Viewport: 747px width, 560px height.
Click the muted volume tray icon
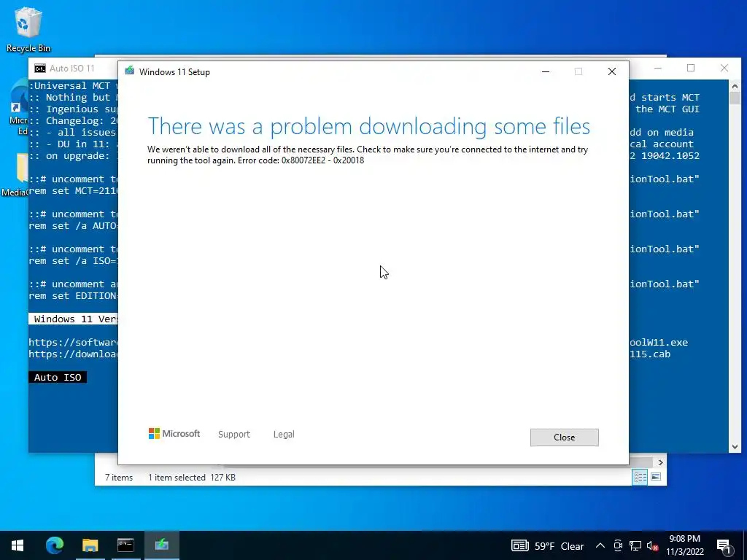pos(653,545)
